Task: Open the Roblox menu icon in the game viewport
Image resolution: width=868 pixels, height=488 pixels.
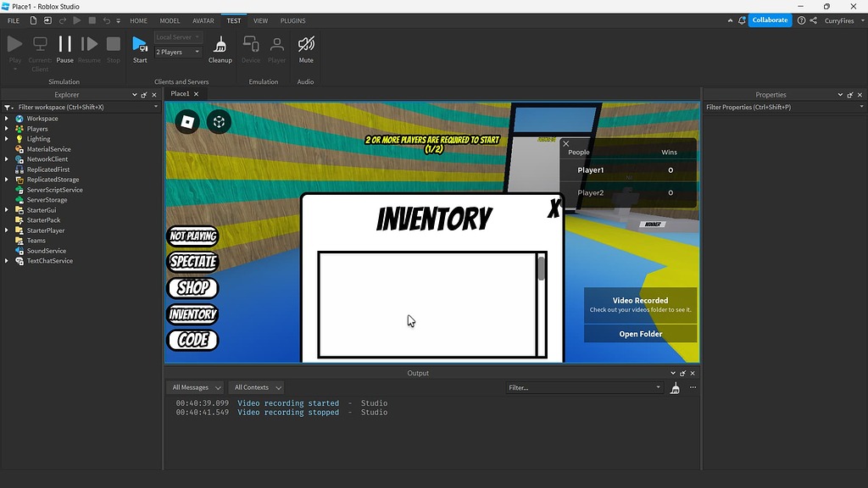Action: pyautogui.click(x=186, y=121)
